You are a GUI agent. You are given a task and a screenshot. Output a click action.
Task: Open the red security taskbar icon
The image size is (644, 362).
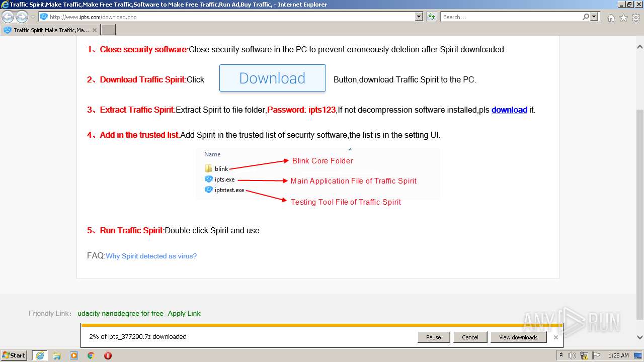[x=108, y=355]
